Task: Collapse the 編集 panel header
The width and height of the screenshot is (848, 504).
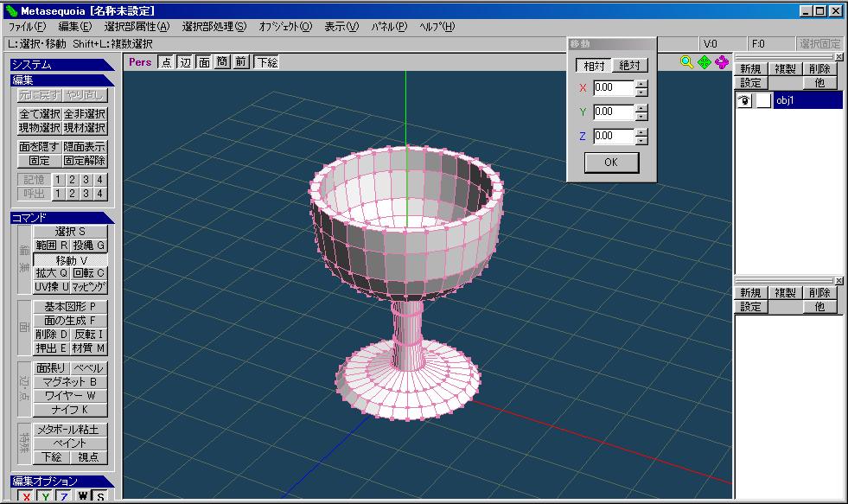Action: point(62,80)
